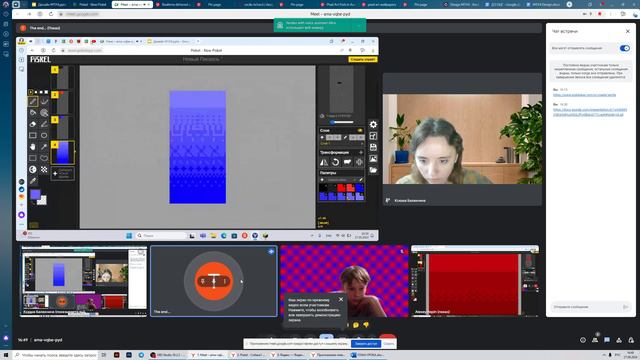Select the Paint bucket tool in Piskel
Viewport: 640px width, 360px height.
33,113
